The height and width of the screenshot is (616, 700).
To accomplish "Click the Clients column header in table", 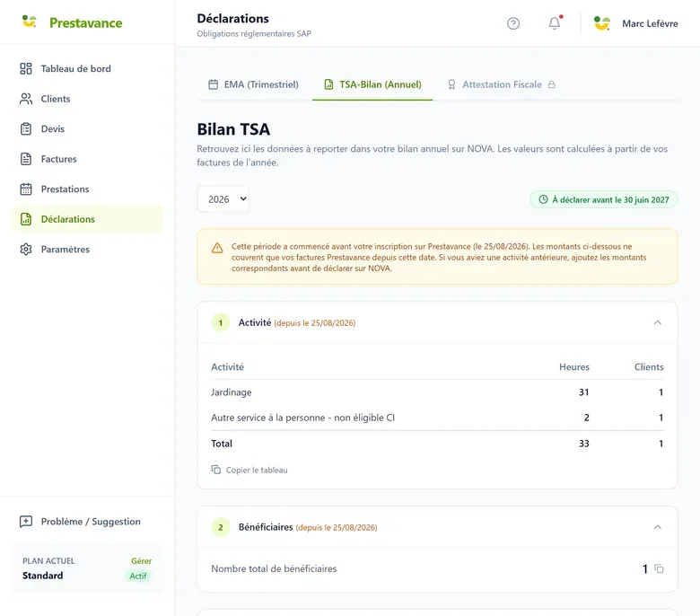I will tap(649, 366).
